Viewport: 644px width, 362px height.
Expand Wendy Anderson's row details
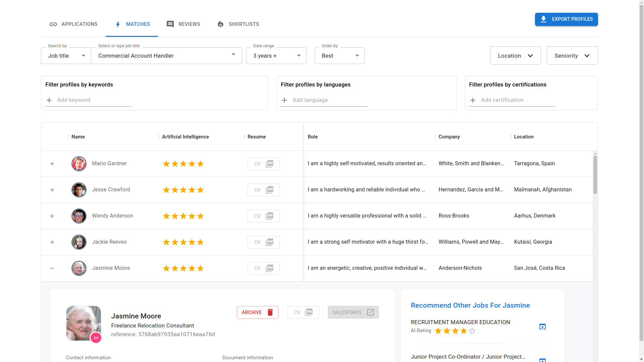tap(52, 216)
